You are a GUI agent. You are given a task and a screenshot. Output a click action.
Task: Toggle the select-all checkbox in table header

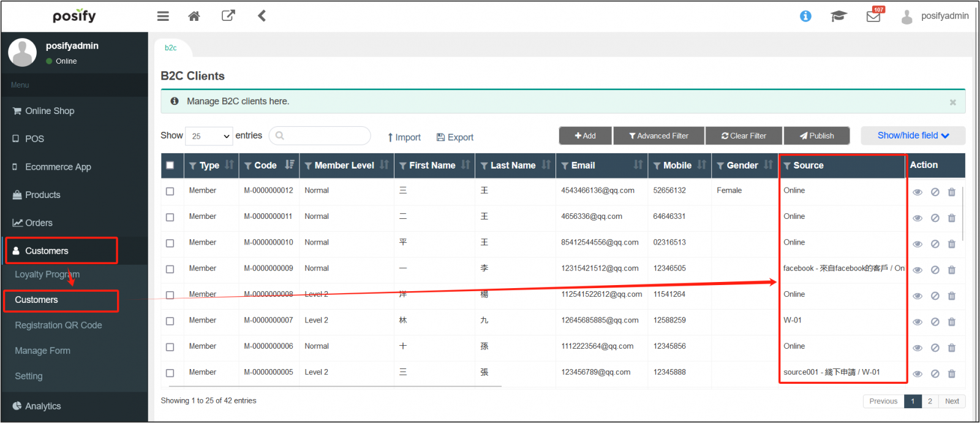[x=170, y=166]
